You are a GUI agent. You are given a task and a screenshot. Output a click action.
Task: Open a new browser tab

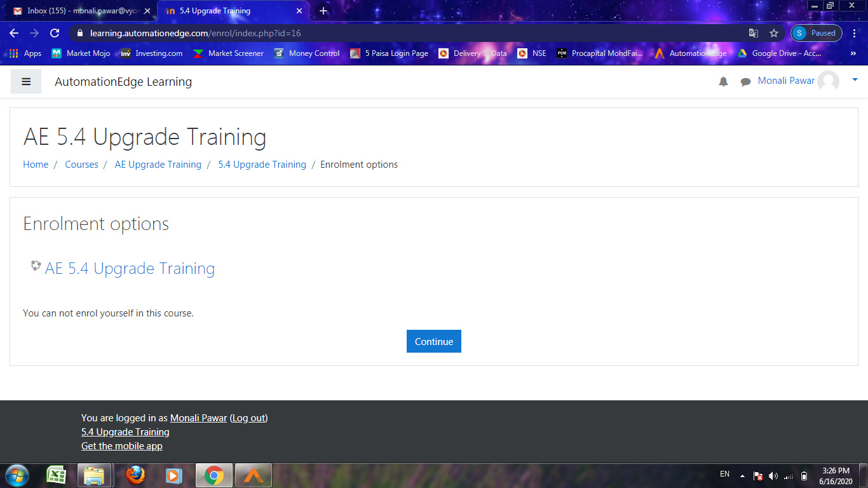pyautogui.click(x=323, y=11)
